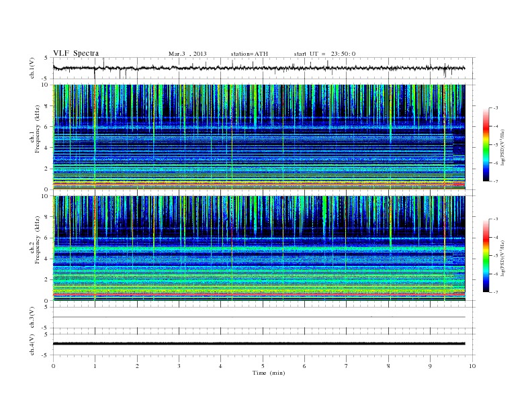The width and height of the screenshot is (532, 411).
Task: Click the time axis tick label "5"
Action: (x=263, y=366)
